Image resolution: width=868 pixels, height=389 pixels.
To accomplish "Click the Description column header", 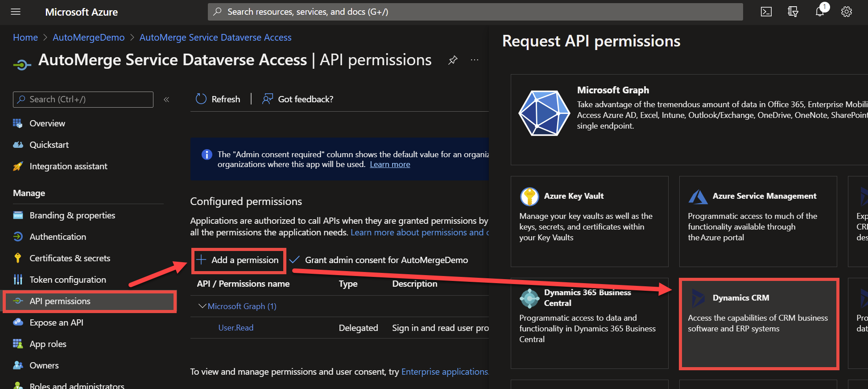I will (x=415, y=284).
